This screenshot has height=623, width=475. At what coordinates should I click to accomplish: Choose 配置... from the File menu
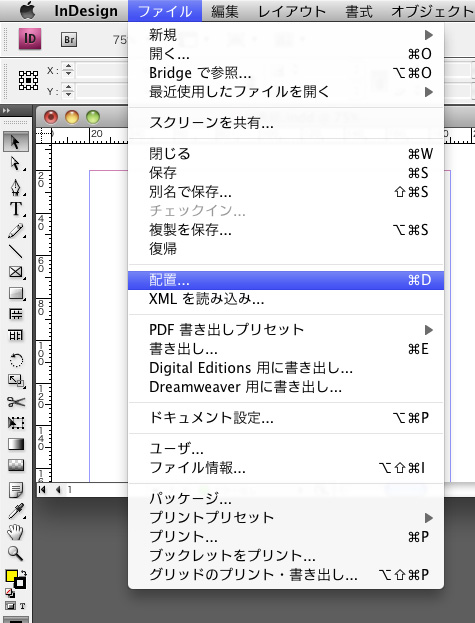[x=286, y=280]
